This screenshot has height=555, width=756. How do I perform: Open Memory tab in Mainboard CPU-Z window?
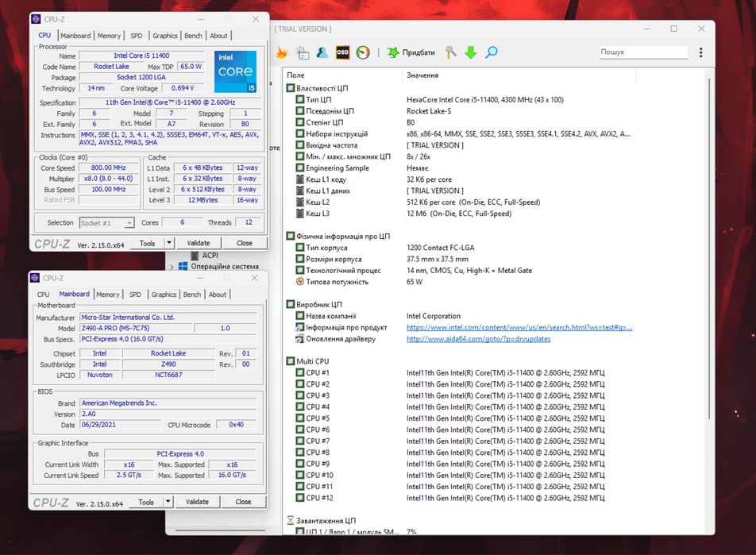[x=107, y=295]
